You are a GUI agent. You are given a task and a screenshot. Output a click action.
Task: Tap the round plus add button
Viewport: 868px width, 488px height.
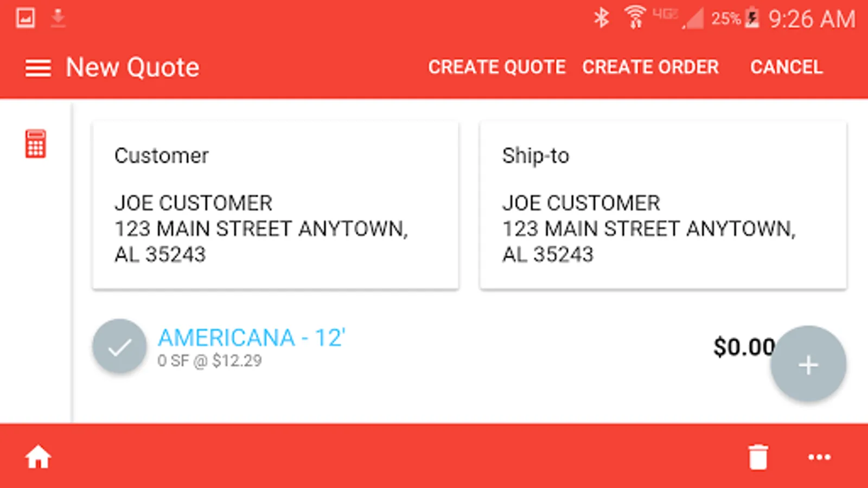(x=808, y=364)
